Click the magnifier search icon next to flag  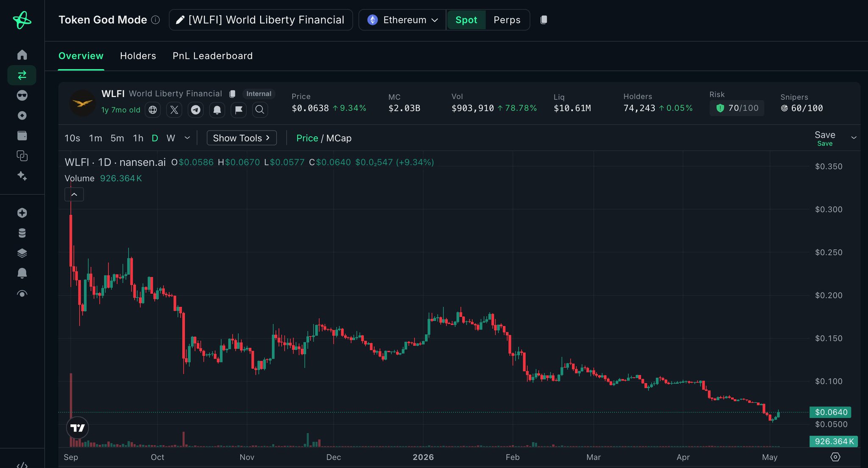pyautogui.click(x=260, y=110)
